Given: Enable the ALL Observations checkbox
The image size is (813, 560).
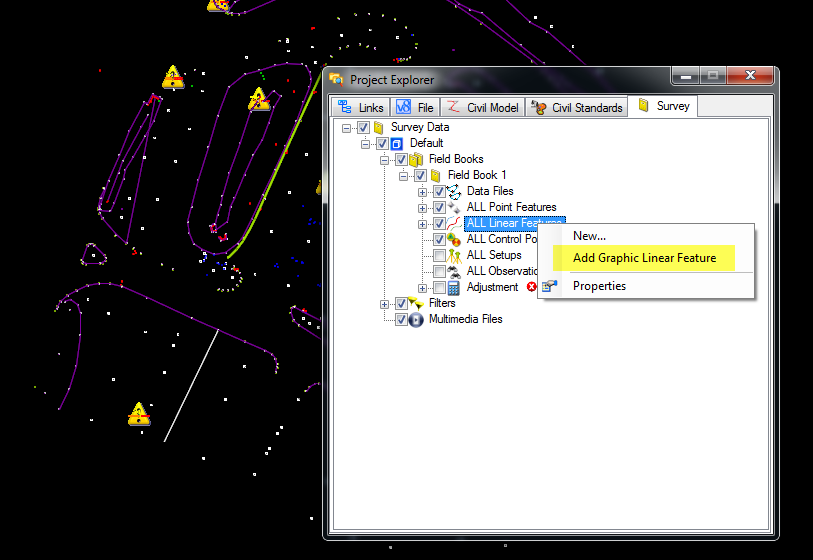Looking at the screenshot, I should 439,271.
